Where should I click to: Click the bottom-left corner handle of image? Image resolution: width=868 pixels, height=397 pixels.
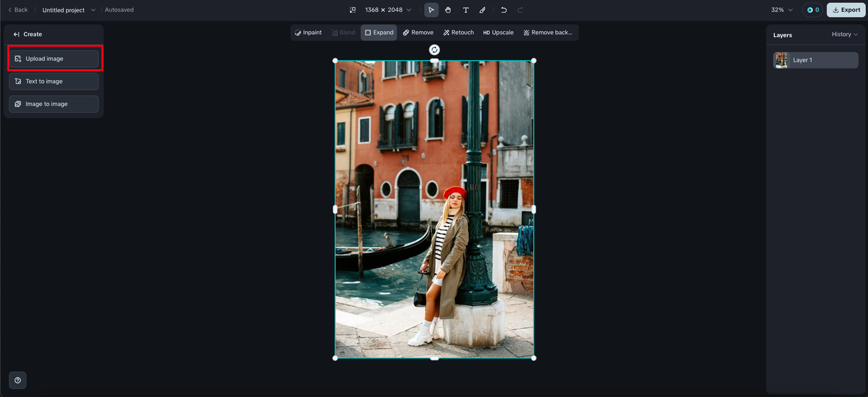click(x=335, y=358)
